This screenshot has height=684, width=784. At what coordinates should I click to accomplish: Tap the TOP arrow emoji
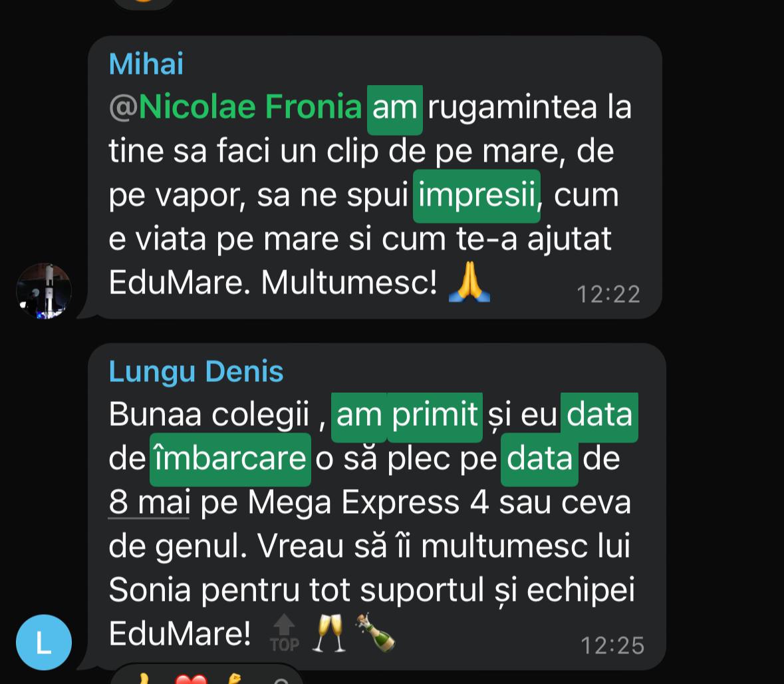pyautogui.click(x=285, y=633)
